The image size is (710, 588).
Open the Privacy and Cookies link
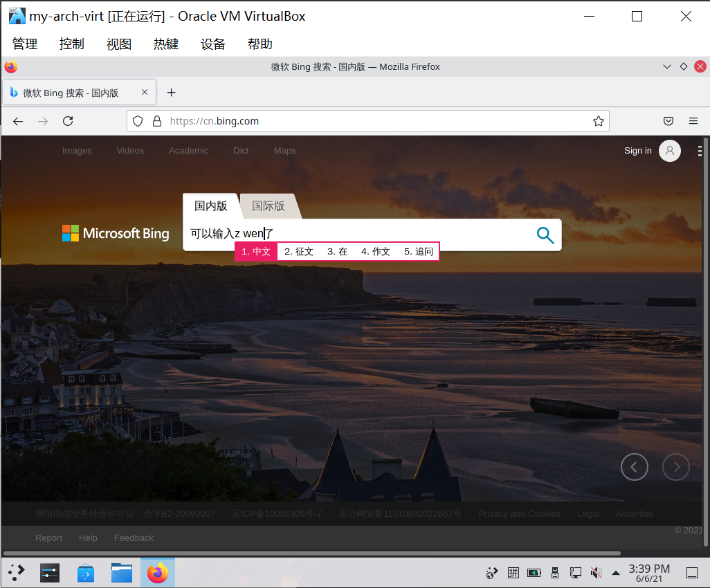click(520, 513)
